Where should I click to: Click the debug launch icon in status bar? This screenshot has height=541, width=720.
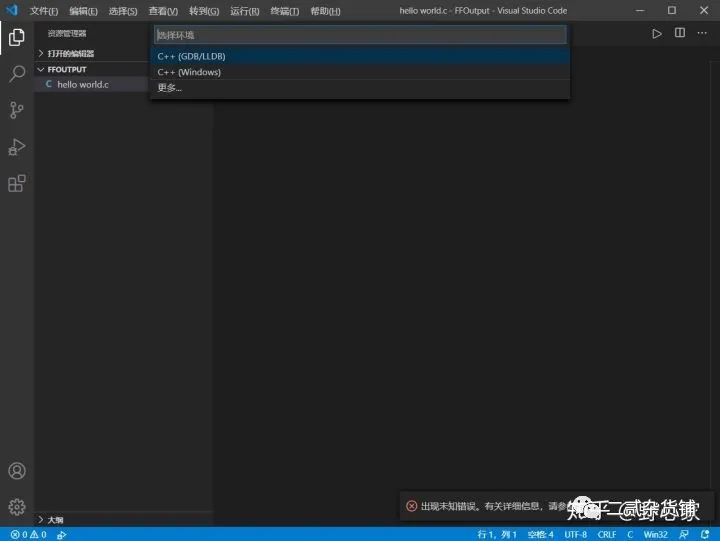62,535
